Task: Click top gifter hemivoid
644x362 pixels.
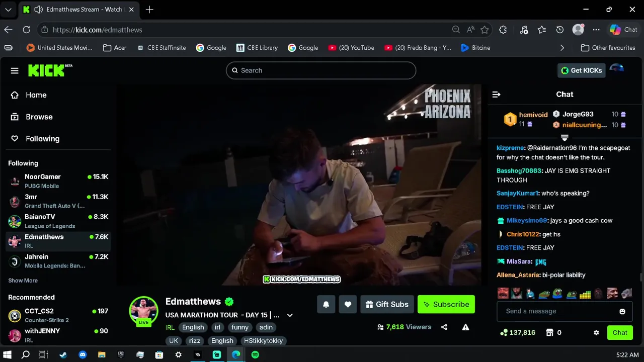Action: click(533, 115)
